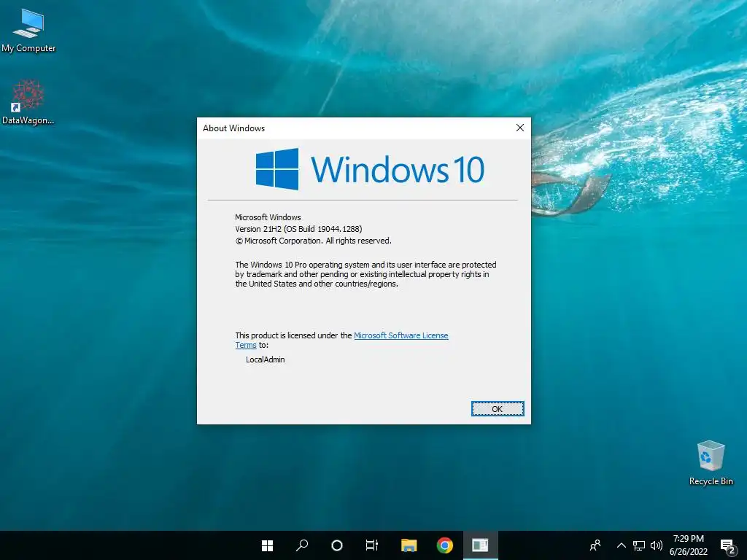
Task: Click the About Windows title bar text
Action: click(x=233, y=128)
